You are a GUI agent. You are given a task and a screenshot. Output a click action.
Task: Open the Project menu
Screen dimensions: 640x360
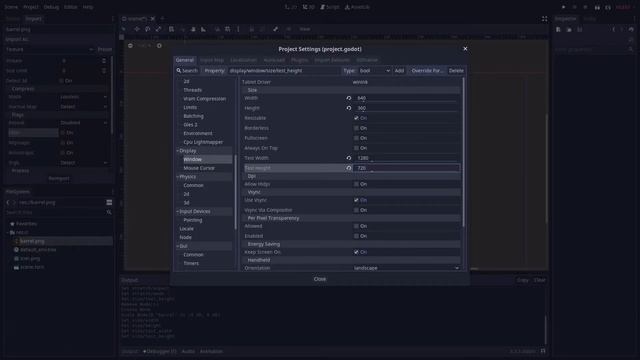[31, 7]
